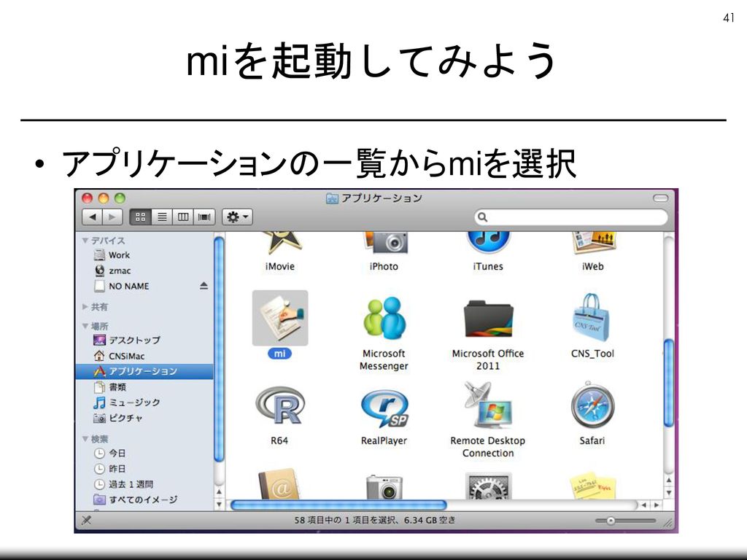Open the Work drive in sidebar
Image resolution: width=747 pixels, height=560 pixels.
click(x=144, y=255)
